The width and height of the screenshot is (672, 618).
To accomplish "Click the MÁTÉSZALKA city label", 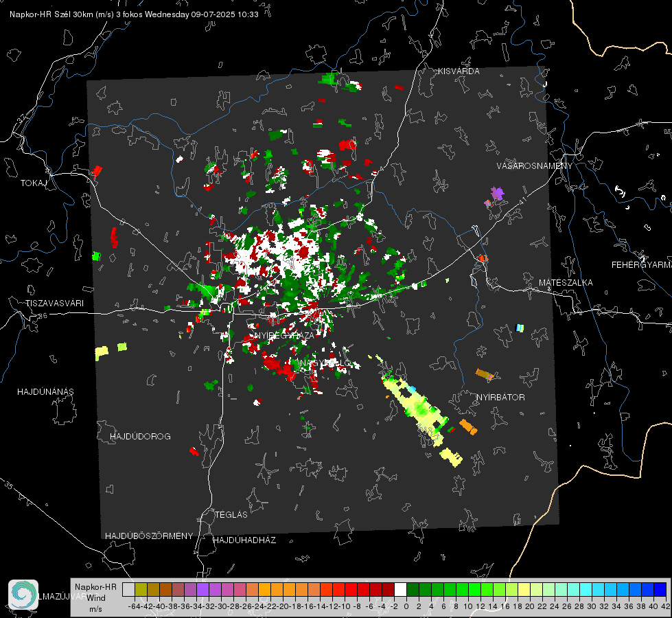I will (566, 283).
